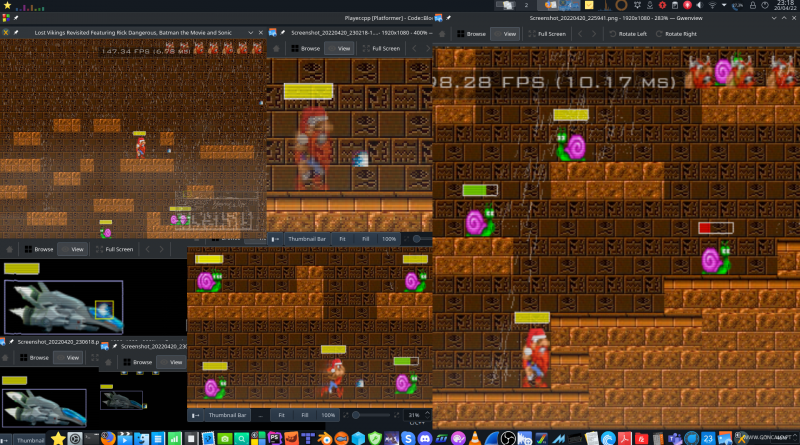Open the yellow sticky note tray icon
This screenshot has width=800, height=445.
(589, 5)
